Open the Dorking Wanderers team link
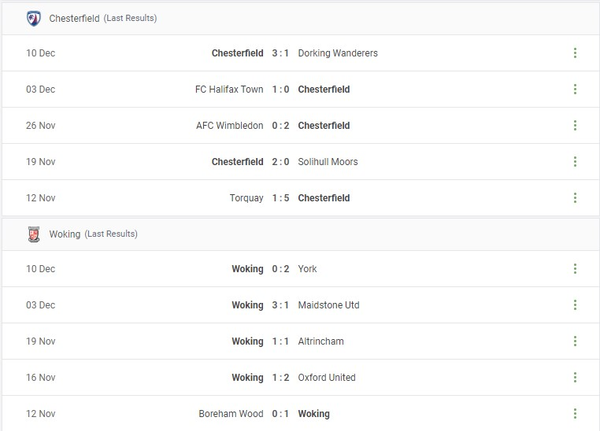 [x=337, y=53]
